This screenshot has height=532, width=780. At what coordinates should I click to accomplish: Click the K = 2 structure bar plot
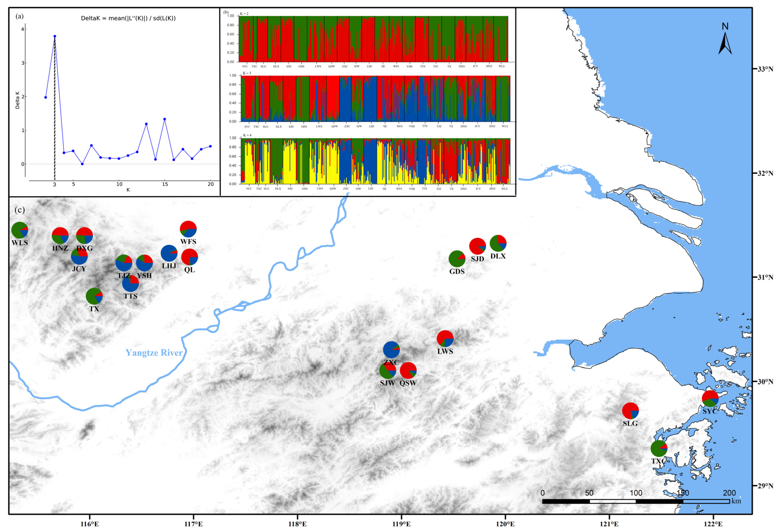tap(373, 39)
